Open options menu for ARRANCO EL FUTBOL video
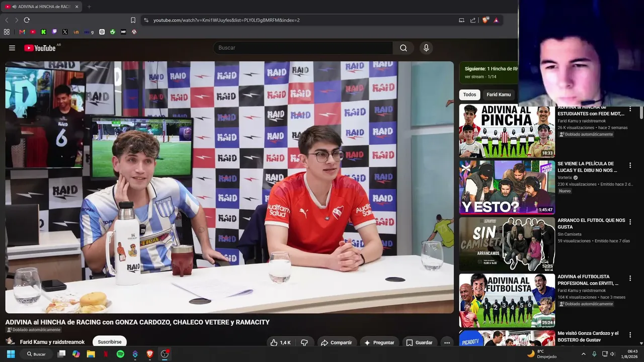 click(x=630, y=222)
